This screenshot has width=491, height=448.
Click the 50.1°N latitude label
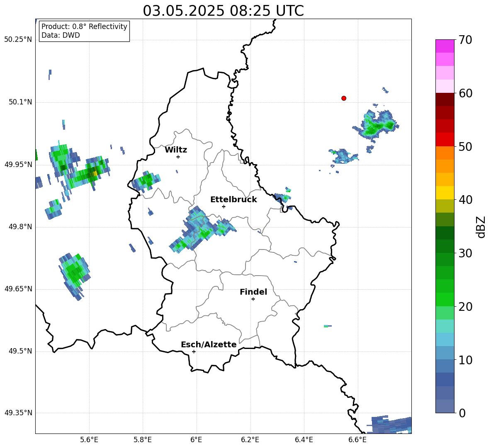[x=20, y=102]
